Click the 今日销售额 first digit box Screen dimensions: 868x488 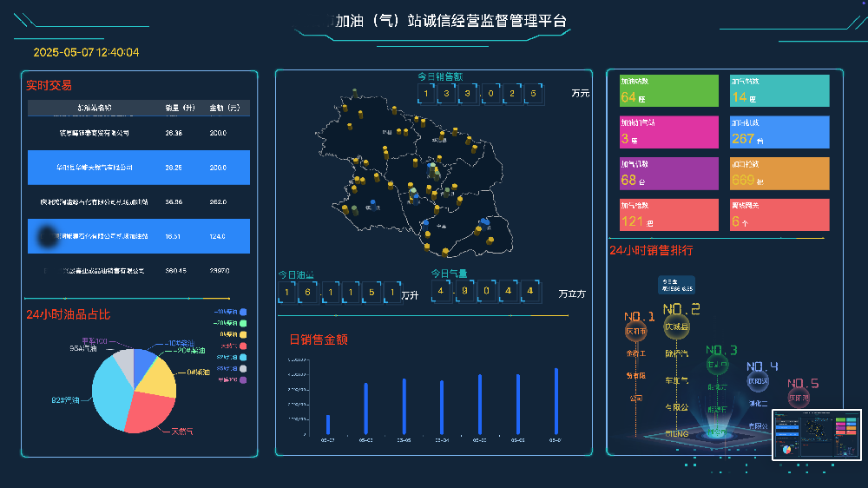click(x=425, y=93)
